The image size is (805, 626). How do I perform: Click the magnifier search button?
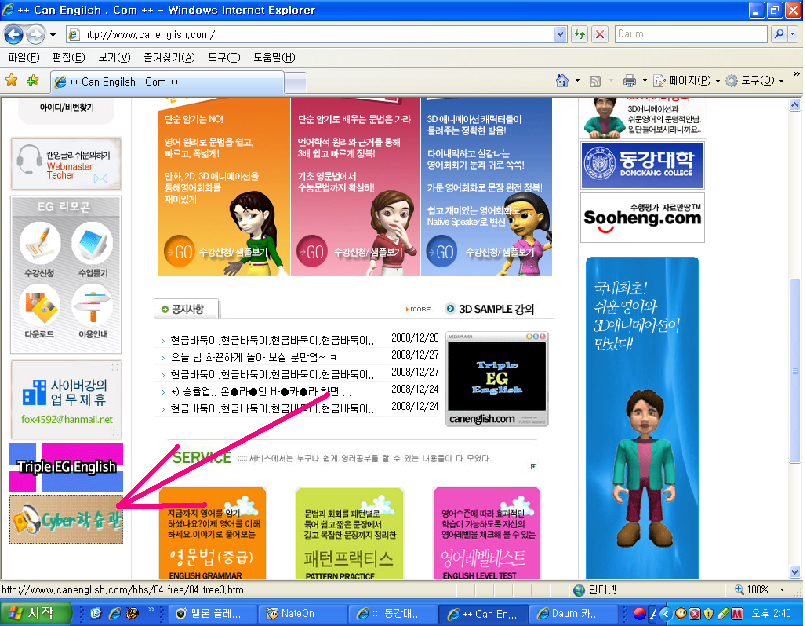click(779, 34)
